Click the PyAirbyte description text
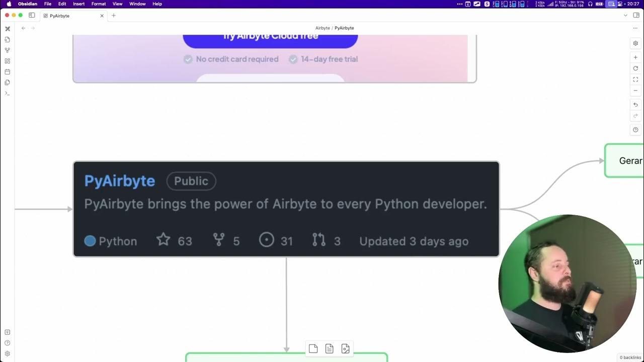The width and height of the screenshot is (644, 362). [x=285, y=204]
